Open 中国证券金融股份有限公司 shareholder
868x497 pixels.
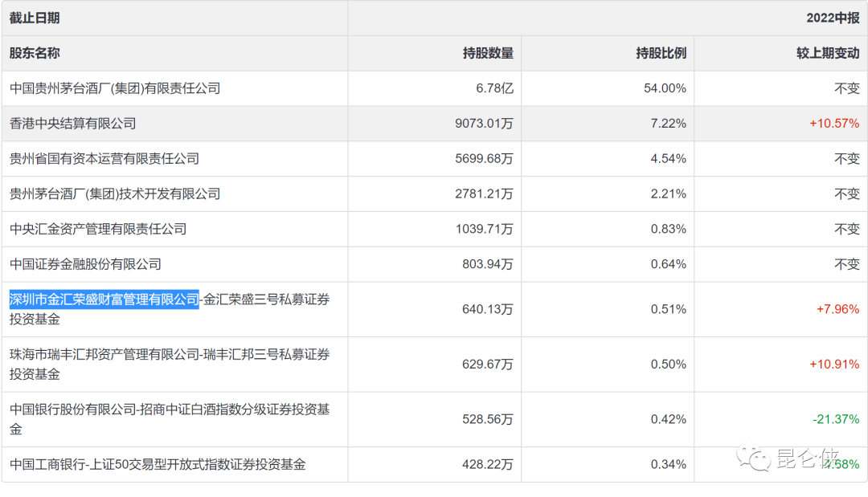tap(85, 264)
